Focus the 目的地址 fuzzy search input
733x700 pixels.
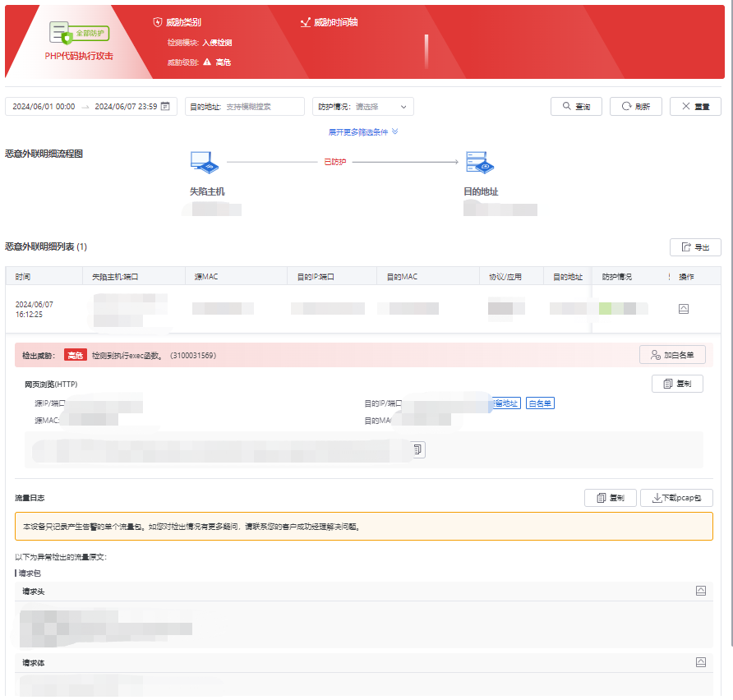(245, 107)
